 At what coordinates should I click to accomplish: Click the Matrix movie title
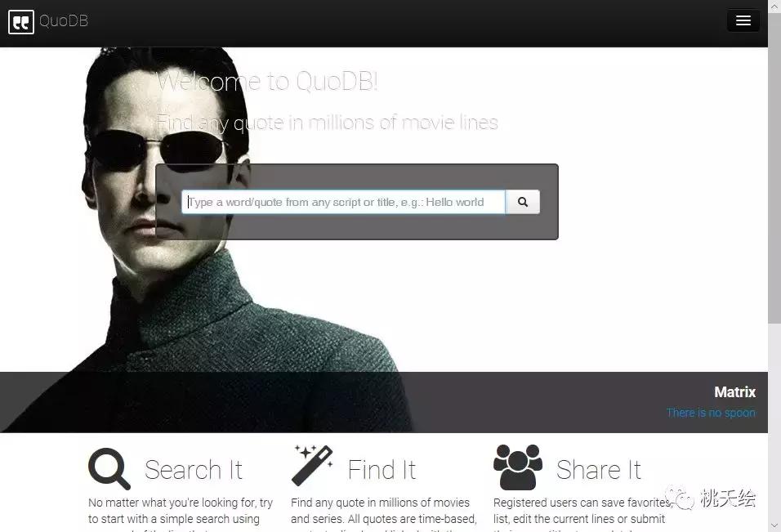[734, 392]
